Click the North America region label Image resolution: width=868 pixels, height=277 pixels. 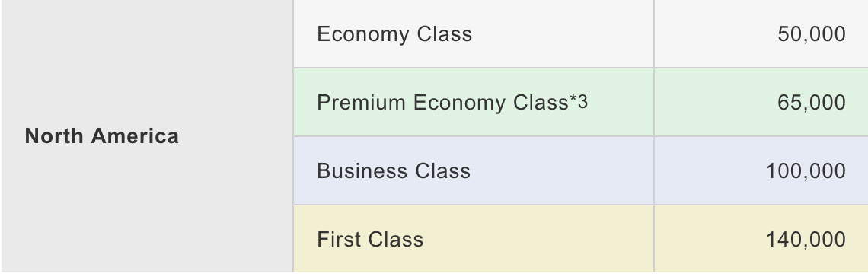tap(102, 136)
